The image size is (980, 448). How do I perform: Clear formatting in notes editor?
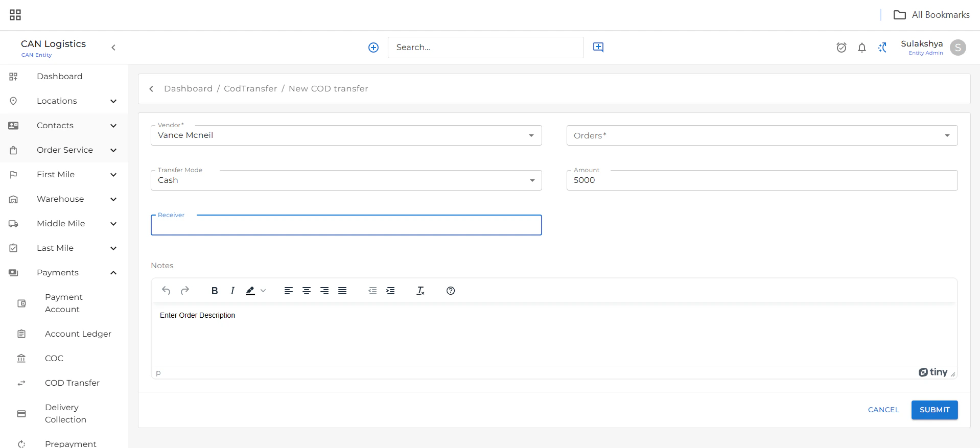pos(421,291)
